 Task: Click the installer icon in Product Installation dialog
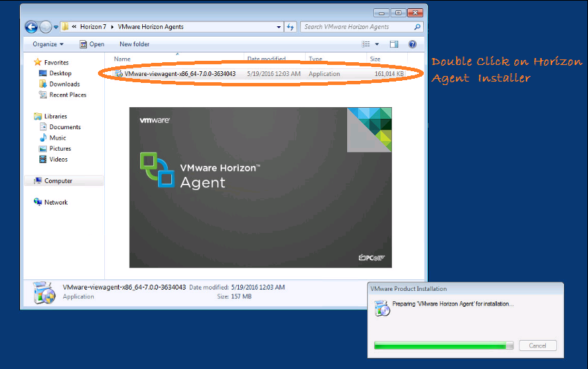(x=382, y=308)
